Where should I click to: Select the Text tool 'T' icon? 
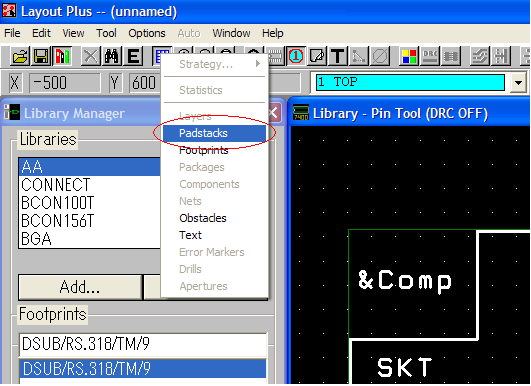coord(338,56)
